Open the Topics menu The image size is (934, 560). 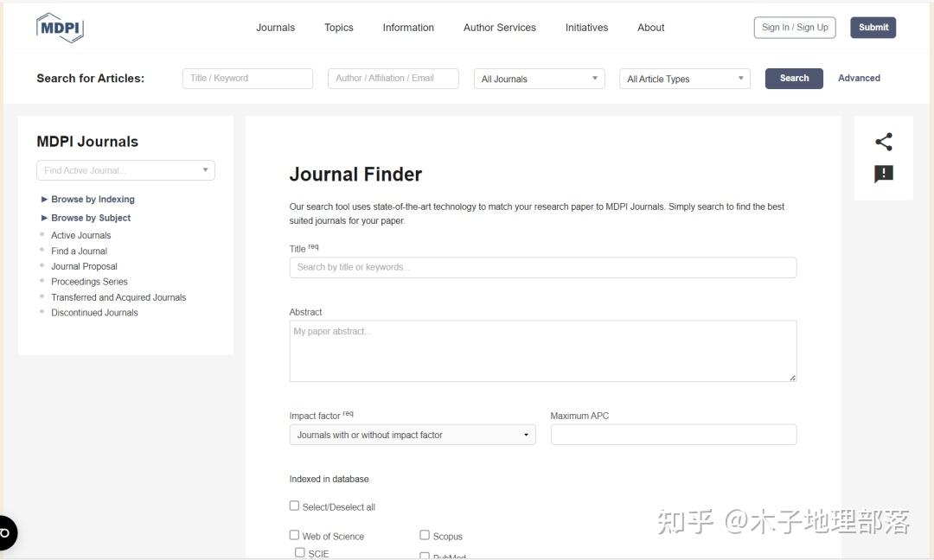[338, 28]
